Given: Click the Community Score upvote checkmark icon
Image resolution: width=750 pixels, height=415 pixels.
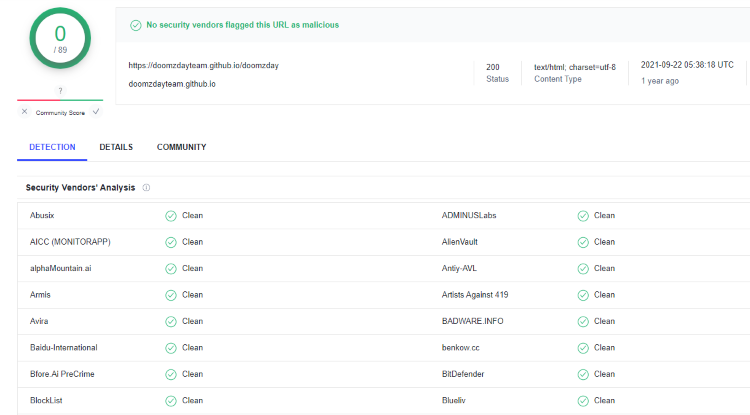Looking at the screenshot, I should 96,111.
